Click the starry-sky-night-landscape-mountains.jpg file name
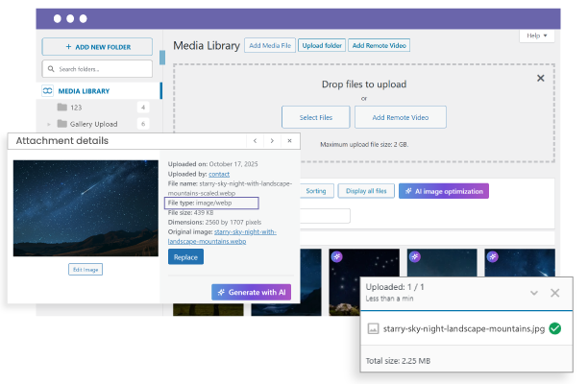Screen dimensions: 588x384 464,329
